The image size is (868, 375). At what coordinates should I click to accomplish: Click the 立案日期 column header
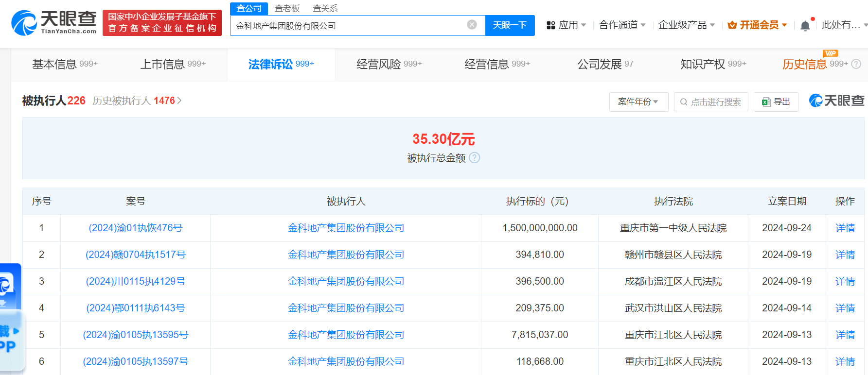point(787,201)
